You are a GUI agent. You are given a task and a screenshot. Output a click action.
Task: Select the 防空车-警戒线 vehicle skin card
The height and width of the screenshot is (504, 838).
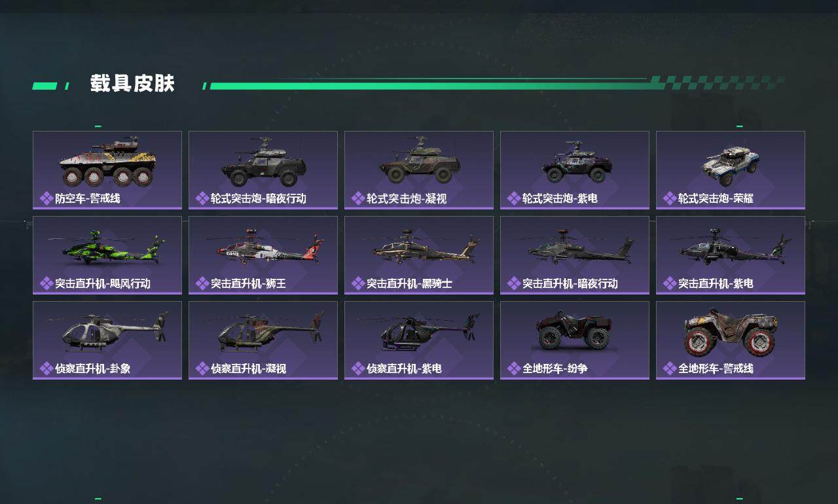[107, 170]
